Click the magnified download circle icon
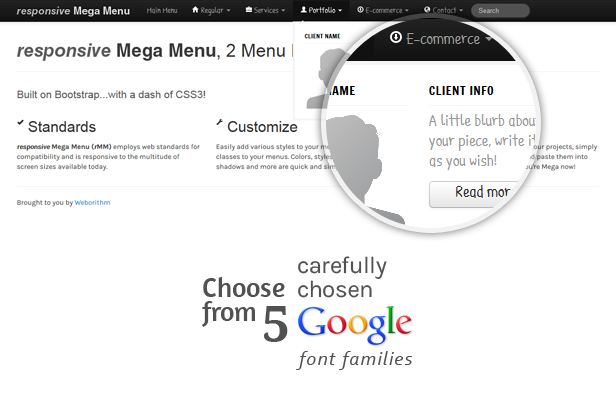The height and width of the screenshot is (400, 616). tap(396, 37)
